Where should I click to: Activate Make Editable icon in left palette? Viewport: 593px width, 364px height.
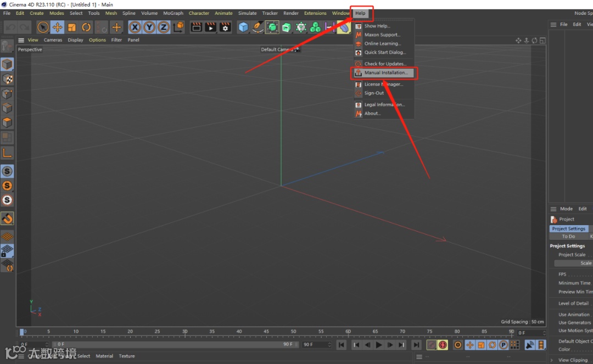click(7, 46)
